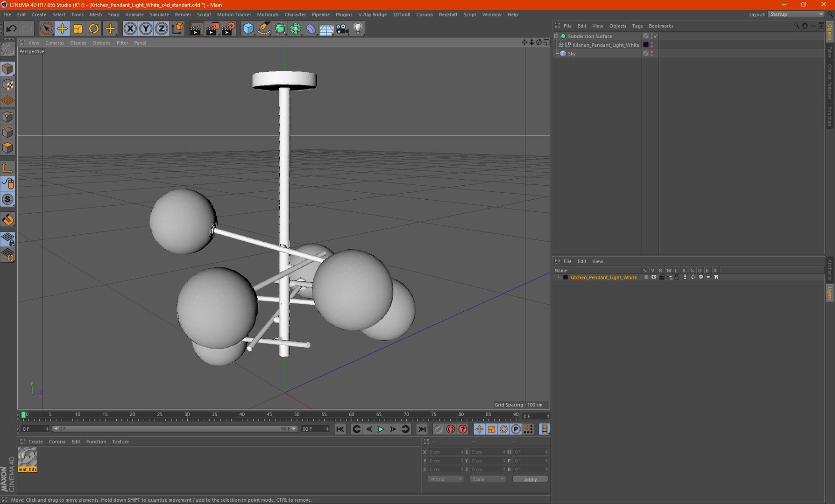Add a Cube primitive object
Image resolution: width=835 pixels, height=504 pixels.
click(248, 29)
